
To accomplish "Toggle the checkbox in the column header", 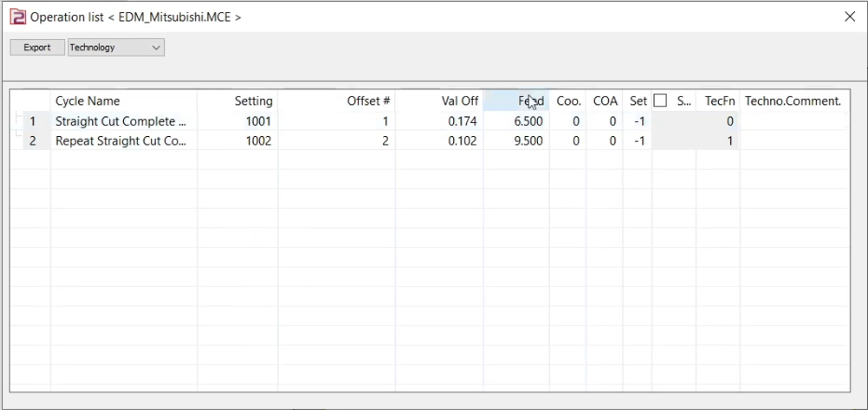I will (660, 101).
